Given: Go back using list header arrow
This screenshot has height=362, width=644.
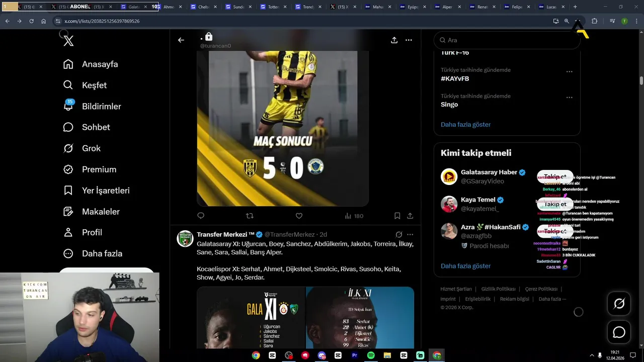Looking at the screenshot, I should tap(181, 40).
